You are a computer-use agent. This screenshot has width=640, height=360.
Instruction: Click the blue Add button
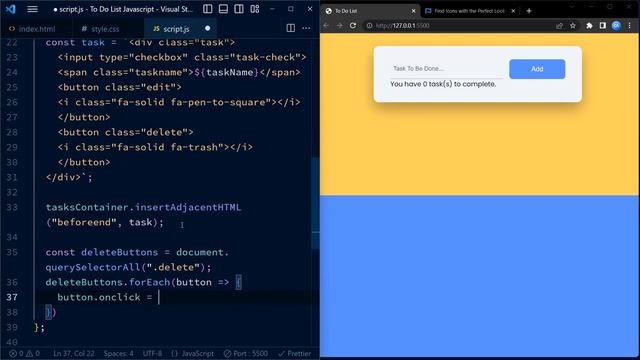pos(537,69)
